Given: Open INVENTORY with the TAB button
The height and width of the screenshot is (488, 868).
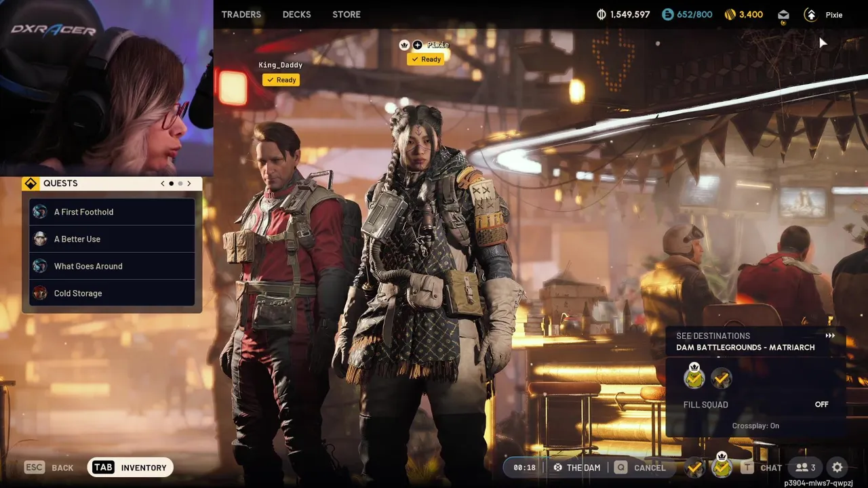Looking at the screenshot, I should point(131,468).
